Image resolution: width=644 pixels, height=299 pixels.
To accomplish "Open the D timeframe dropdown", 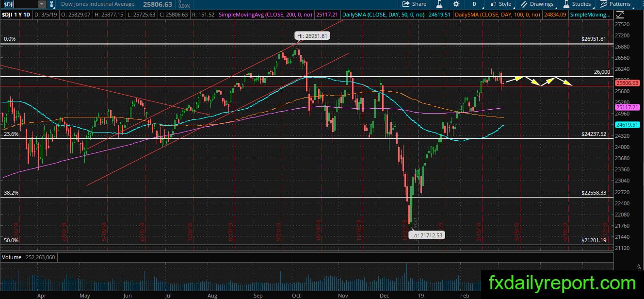I will coord(474,4).
